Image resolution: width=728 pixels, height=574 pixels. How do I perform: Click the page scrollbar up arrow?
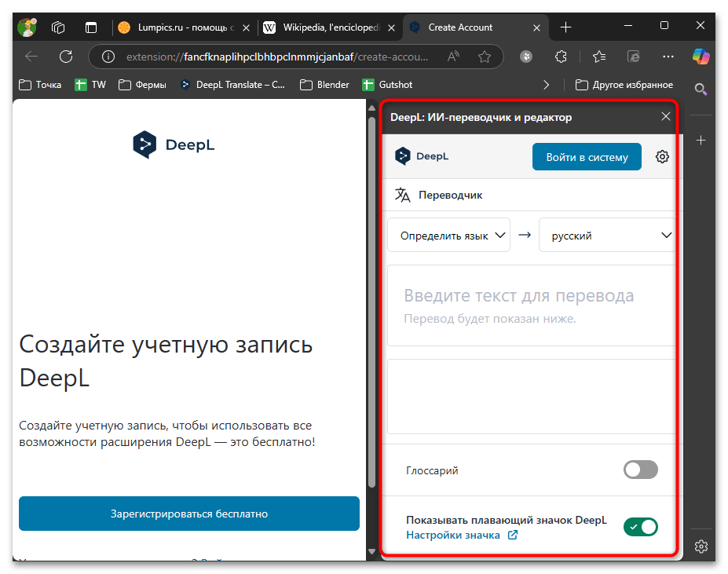pyautogui.click(x=371, y=108)
